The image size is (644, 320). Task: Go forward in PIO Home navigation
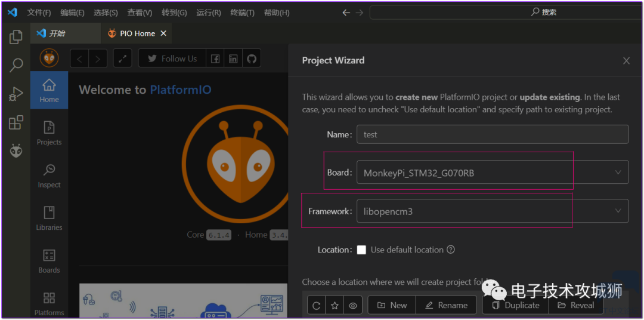click(x=98, y=59)
